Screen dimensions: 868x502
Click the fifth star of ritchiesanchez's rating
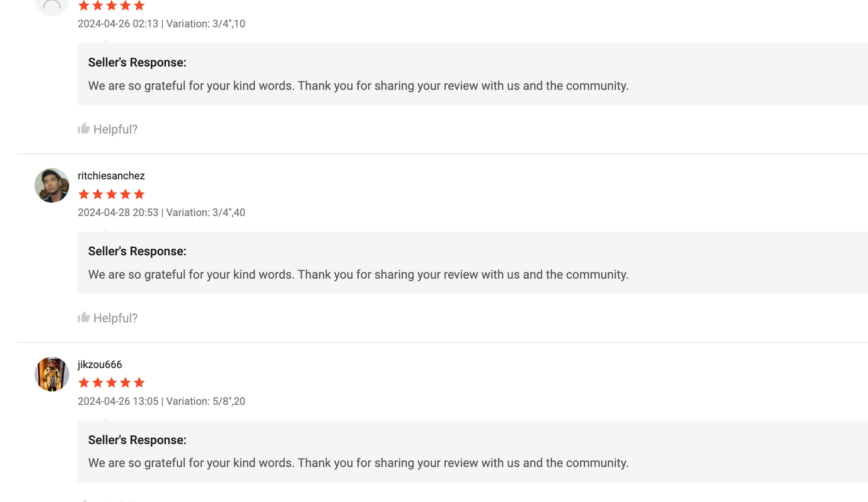pos(139,194)
